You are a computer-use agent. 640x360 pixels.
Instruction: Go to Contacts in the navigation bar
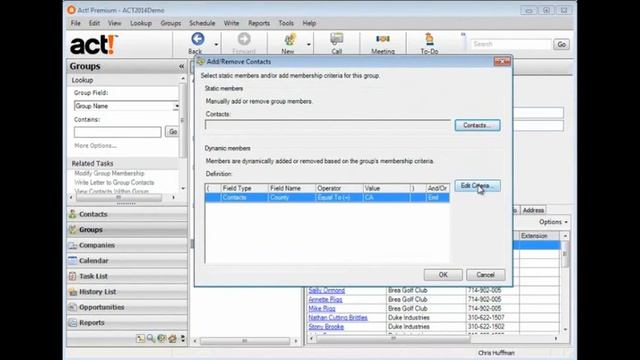tap(127, 214)
